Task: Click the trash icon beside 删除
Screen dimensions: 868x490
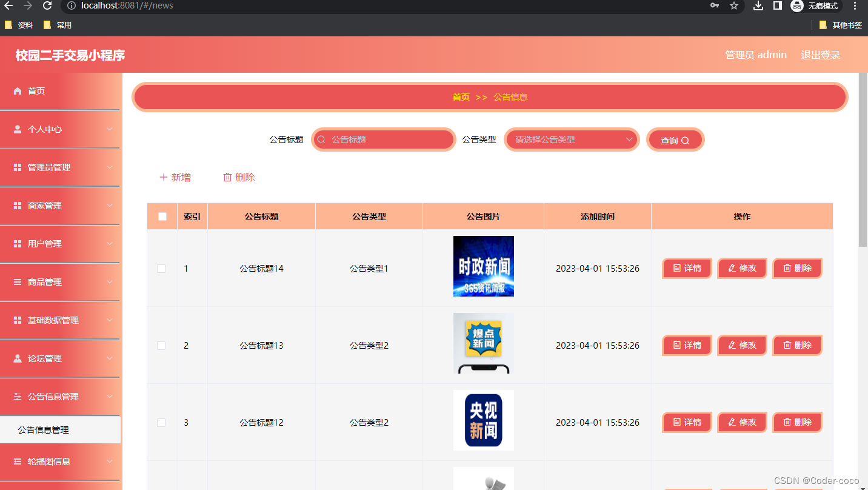Action: [x=227, y=177]
